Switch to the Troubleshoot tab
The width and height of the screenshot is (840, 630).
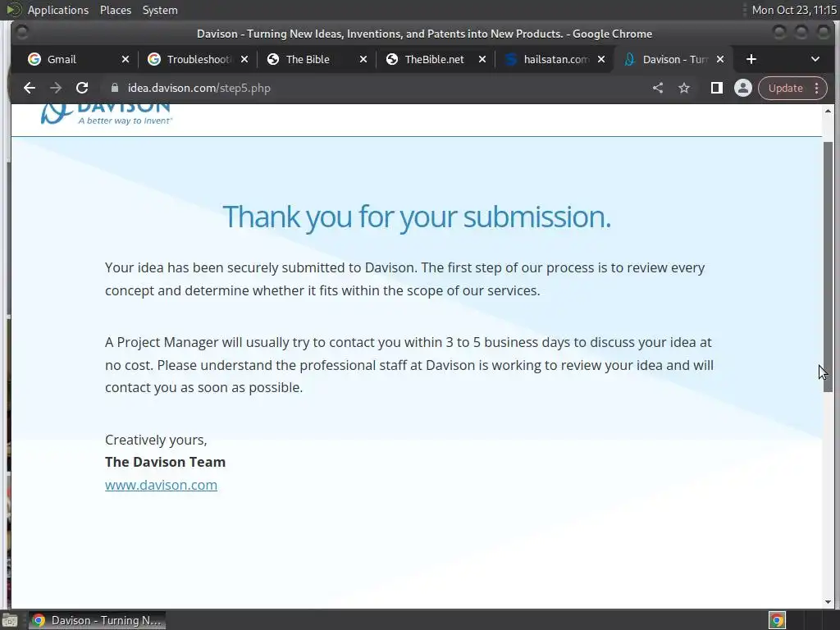[x=199, y=59]
